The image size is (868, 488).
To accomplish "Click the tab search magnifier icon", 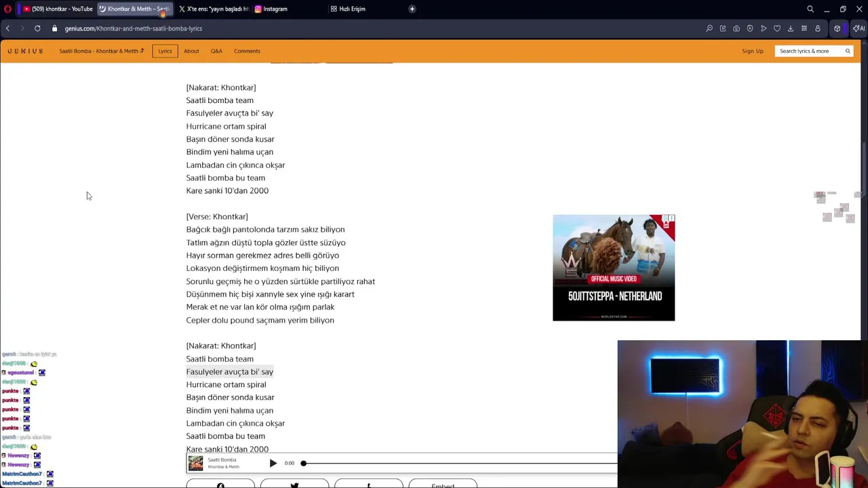I will (810, 9).
